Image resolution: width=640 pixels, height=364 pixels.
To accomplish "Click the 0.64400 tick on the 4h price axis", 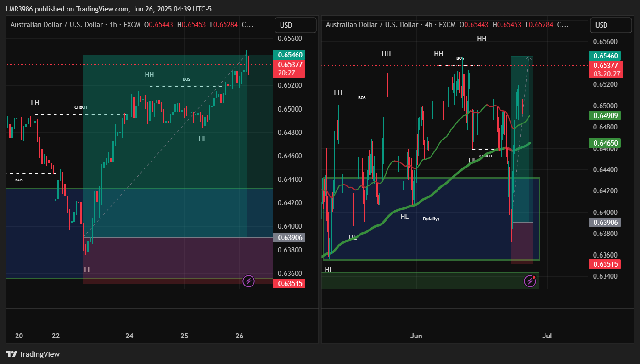I will pos(605,170).
